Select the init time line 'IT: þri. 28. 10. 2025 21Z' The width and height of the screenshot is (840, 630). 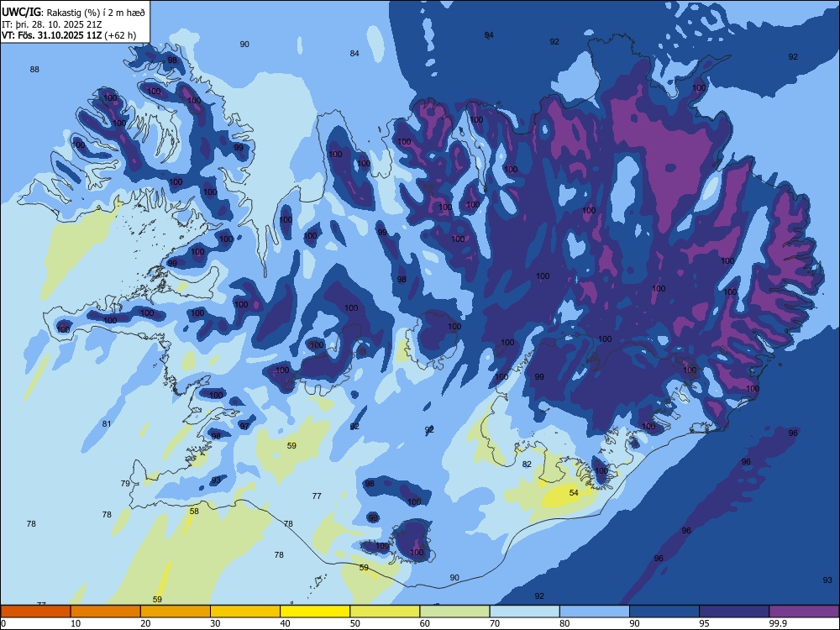tap(52, 24)
